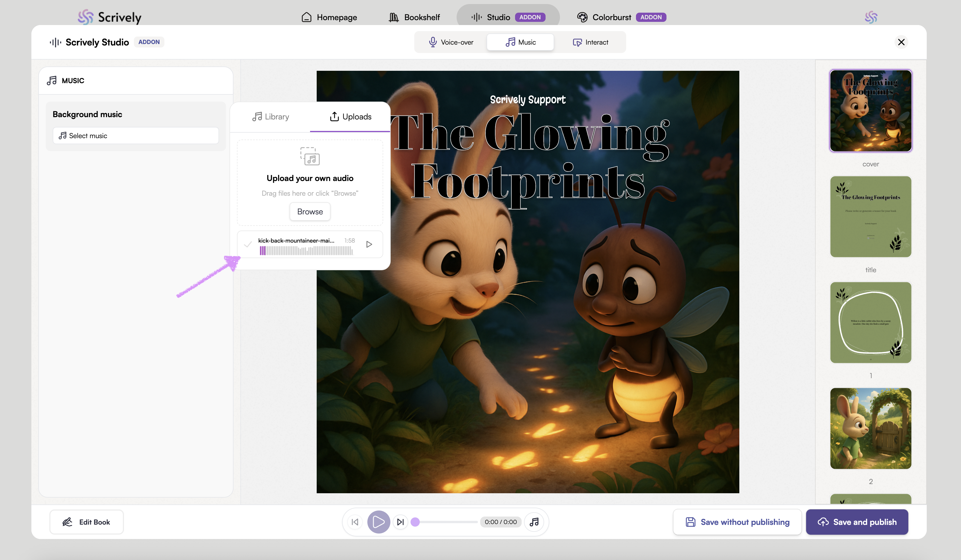This screenshot has width=961, height=560.
Task: Close the Scrively Studio panel
Action: [x=901, y=42]
